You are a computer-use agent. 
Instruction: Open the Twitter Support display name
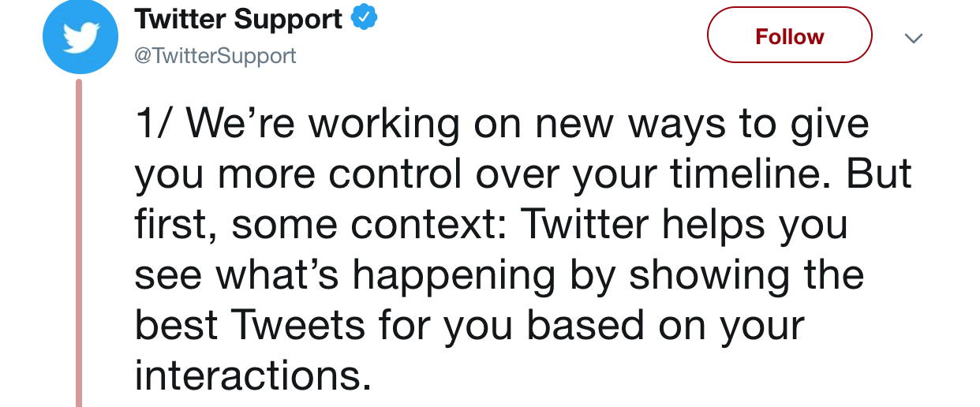click(x=239, y=18)
